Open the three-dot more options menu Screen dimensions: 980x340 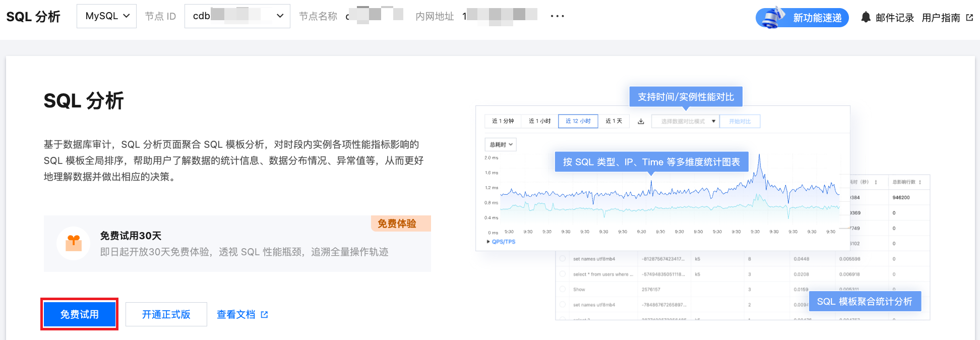click(557, 16)
